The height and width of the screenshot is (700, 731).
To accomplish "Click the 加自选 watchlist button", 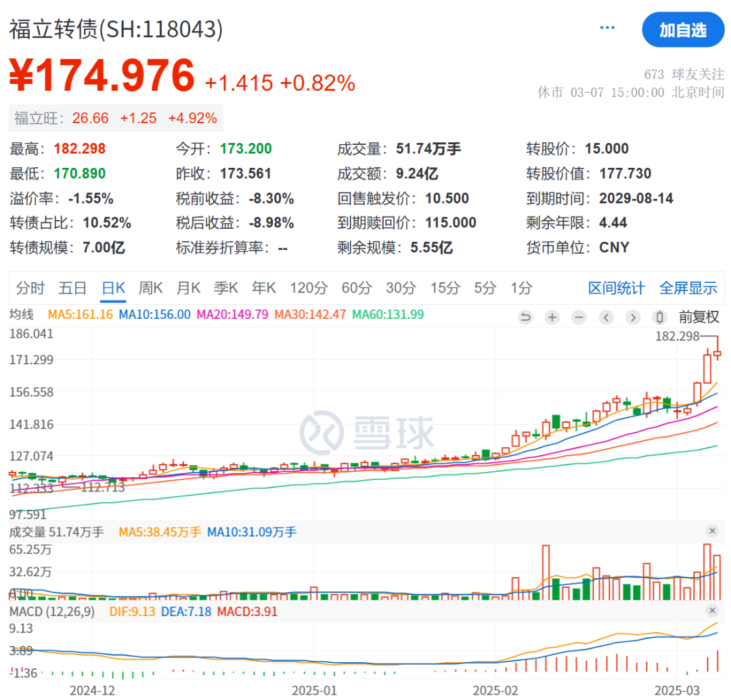I will pyautogui.click(x=683, y=30).
